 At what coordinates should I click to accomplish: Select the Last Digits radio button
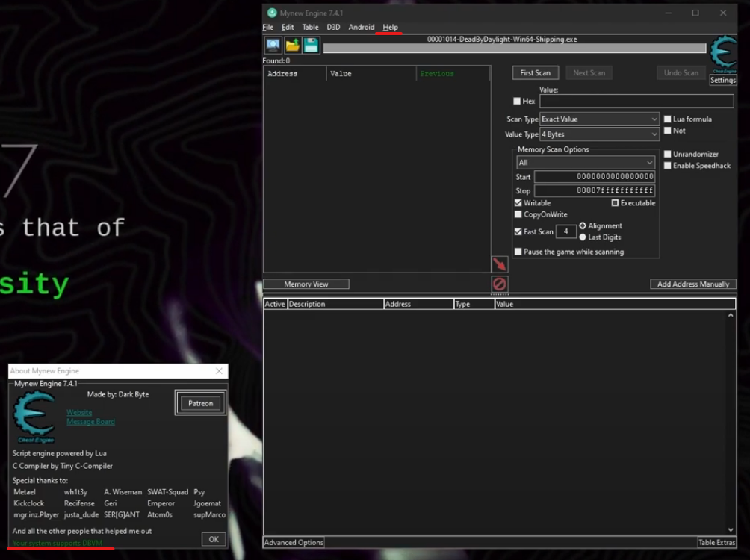pos(583,237)
